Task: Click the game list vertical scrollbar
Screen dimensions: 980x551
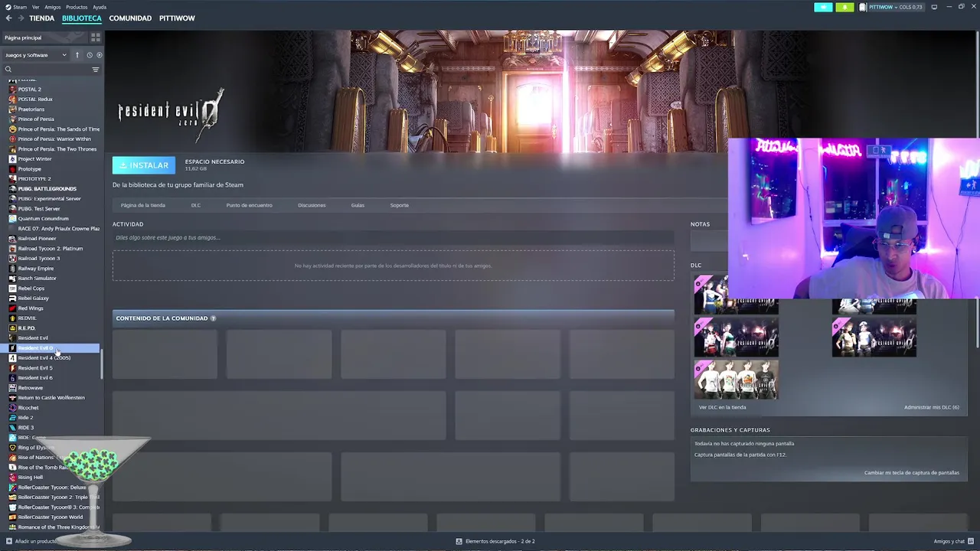Action: click(102, 364)
